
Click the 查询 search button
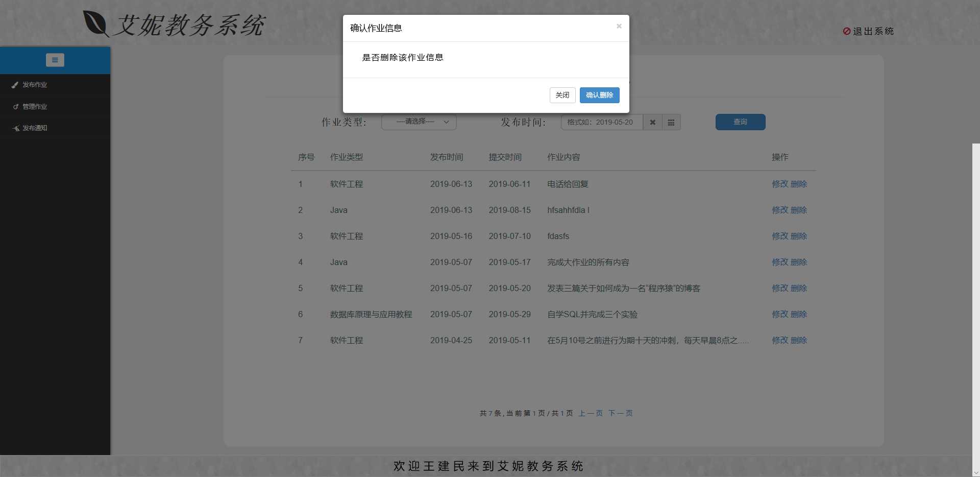(x=740, y=122)
